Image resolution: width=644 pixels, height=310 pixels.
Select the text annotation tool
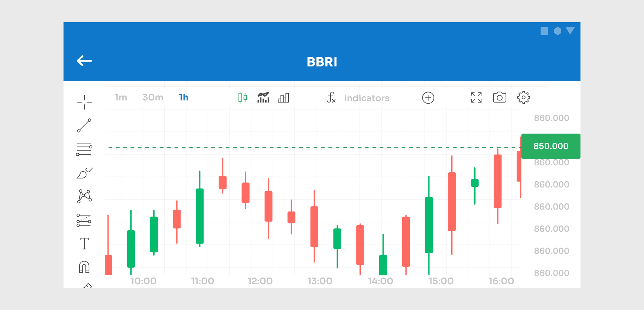(x=85, y=244)
